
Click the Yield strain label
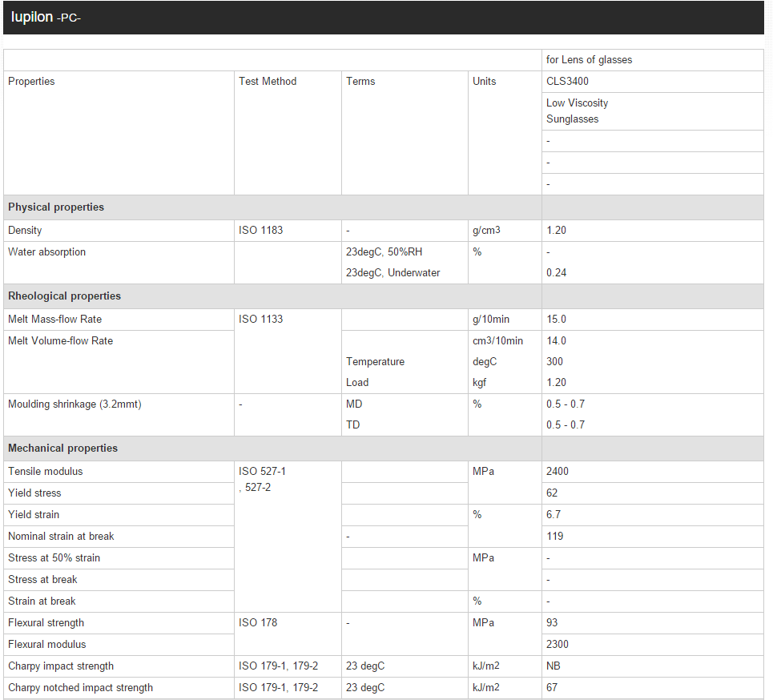(34, 515)
